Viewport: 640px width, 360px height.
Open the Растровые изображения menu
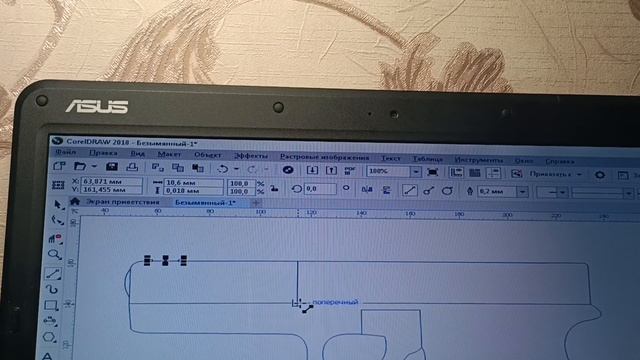pyautogui.click(x=324, y=157)
